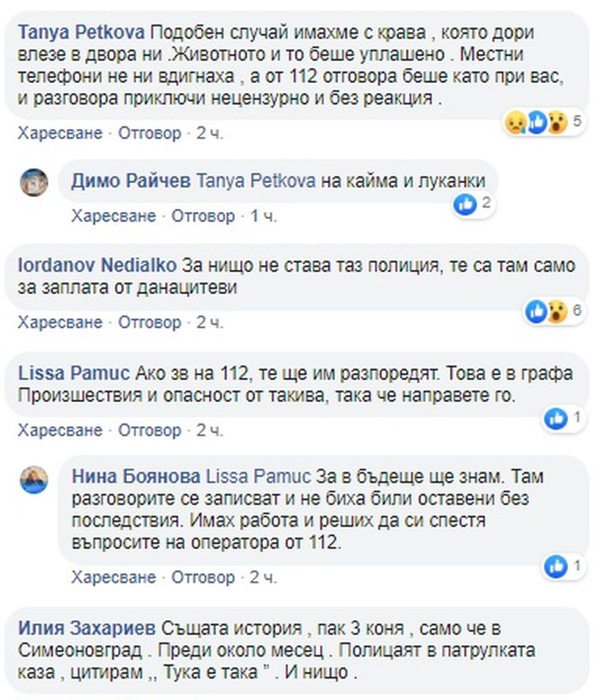Open Нина Боянова's profile avatar
This screenshot has height=700, width=608.
pyautogui.click(x=34, y=480)
